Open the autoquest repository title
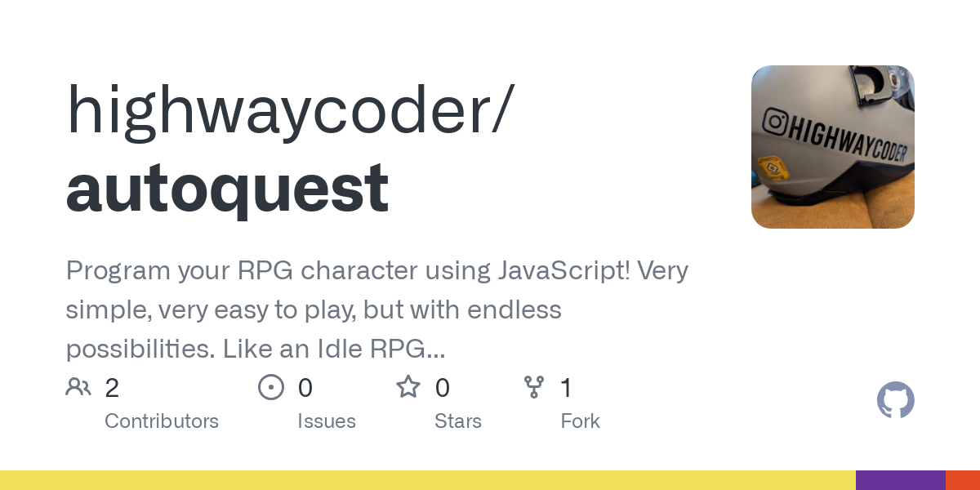 pos(227,187)
